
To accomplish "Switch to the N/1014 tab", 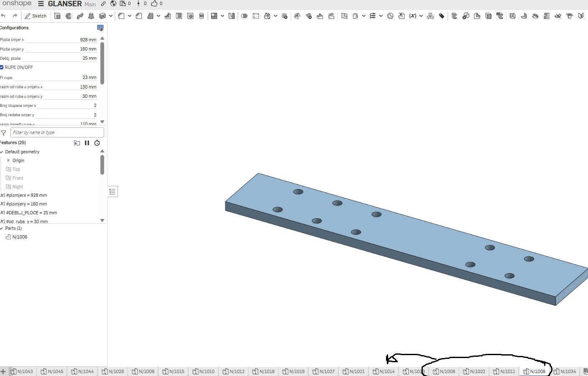I will pos(383,371).
